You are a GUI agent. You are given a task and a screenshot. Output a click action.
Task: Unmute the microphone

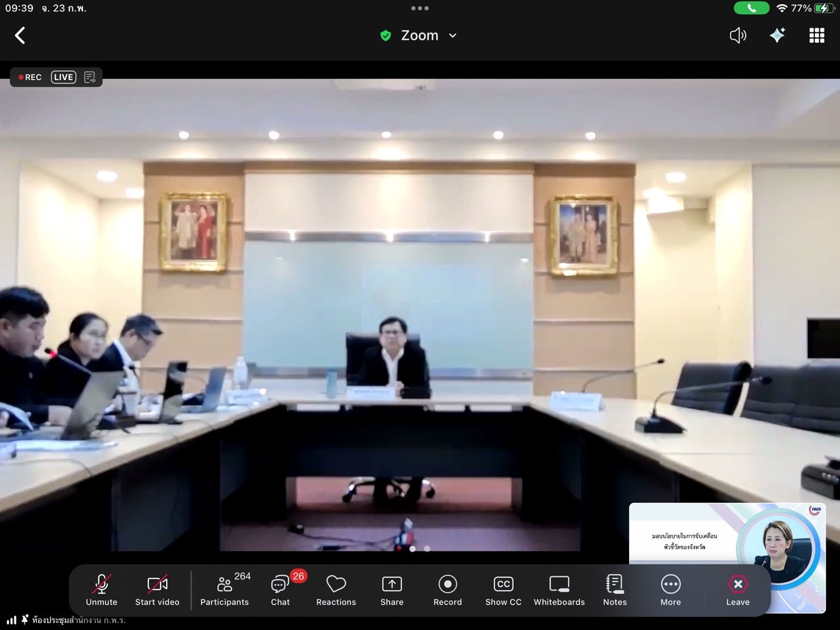(101, 590)
